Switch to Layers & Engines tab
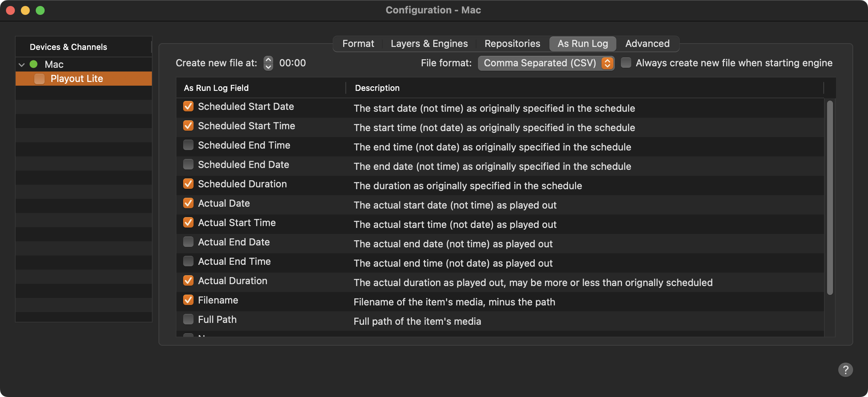 [x=429, y=44]
